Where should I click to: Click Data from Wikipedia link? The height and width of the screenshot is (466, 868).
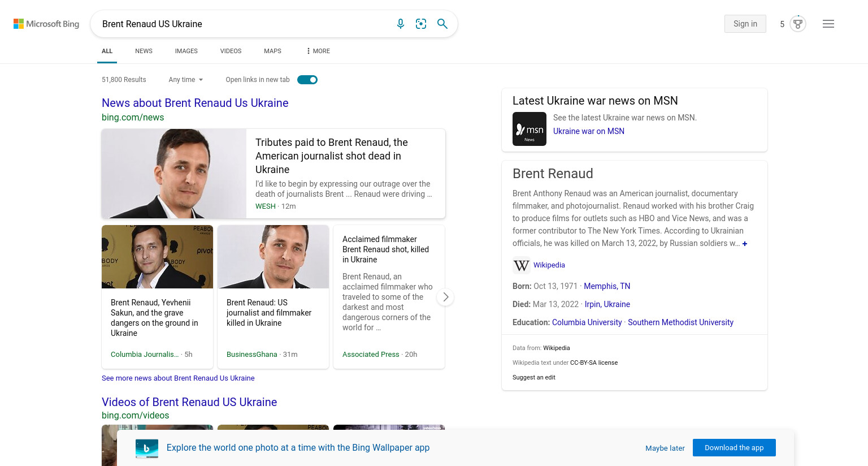click(557, 348)
